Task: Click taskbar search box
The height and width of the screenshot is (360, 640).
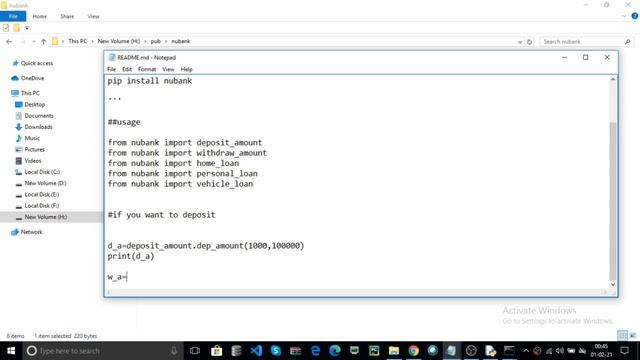Action: (x=103, y=351)
